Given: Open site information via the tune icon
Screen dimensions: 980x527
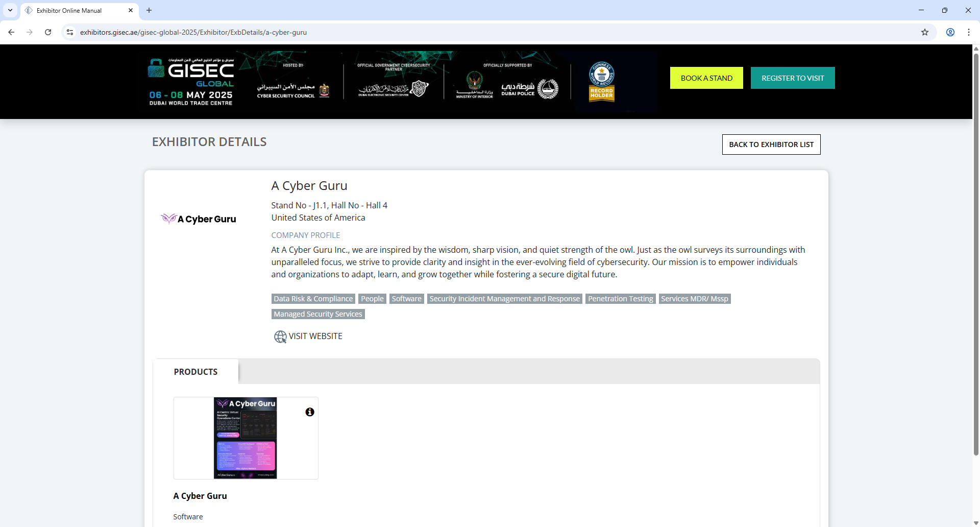Looking at the screenshot, I should point(69,32).
